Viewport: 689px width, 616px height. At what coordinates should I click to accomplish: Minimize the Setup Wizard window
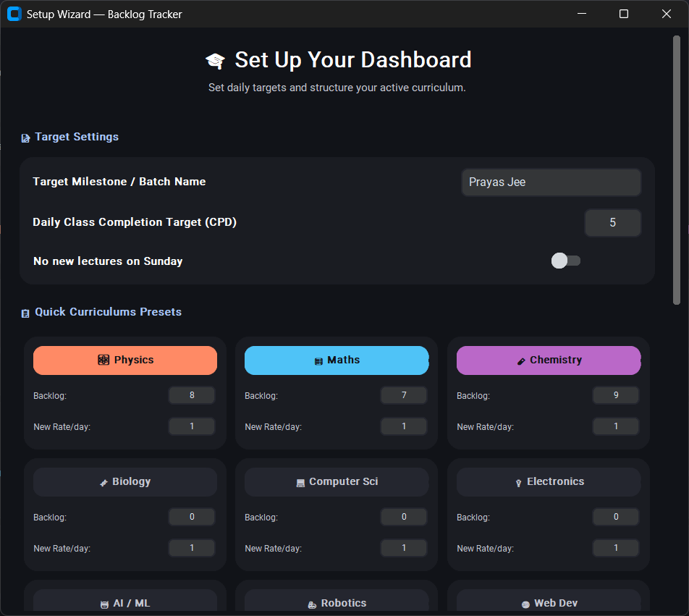point(582,14)
